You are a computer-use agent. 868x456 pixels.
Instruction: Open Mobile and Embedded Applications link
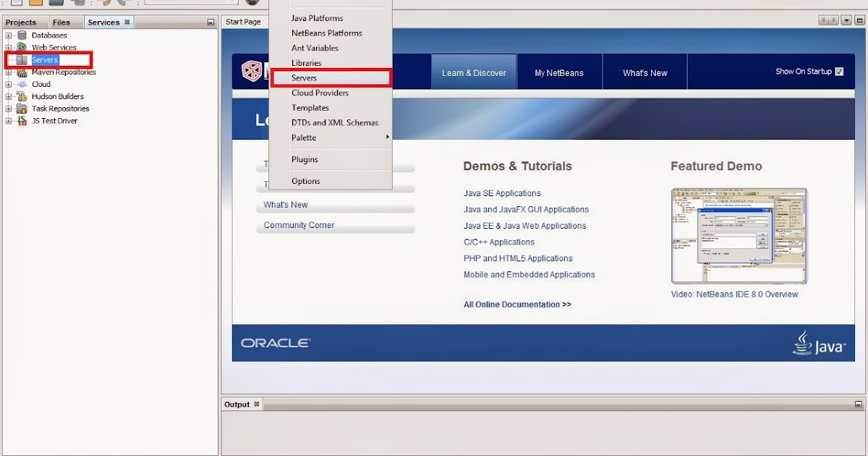pyautogui.click(x=529, y=274)
